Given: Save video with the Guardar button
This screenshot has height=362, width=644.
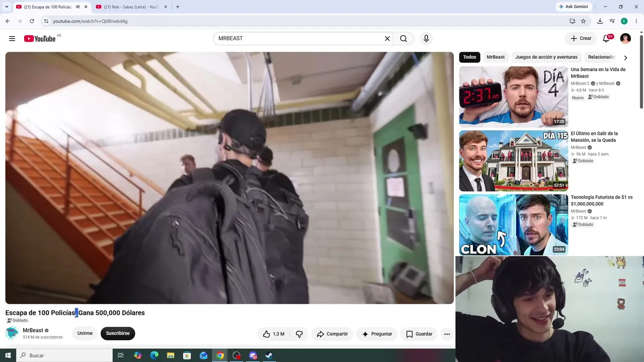Looking at the screenshot, I should click(x=419, y=334).
